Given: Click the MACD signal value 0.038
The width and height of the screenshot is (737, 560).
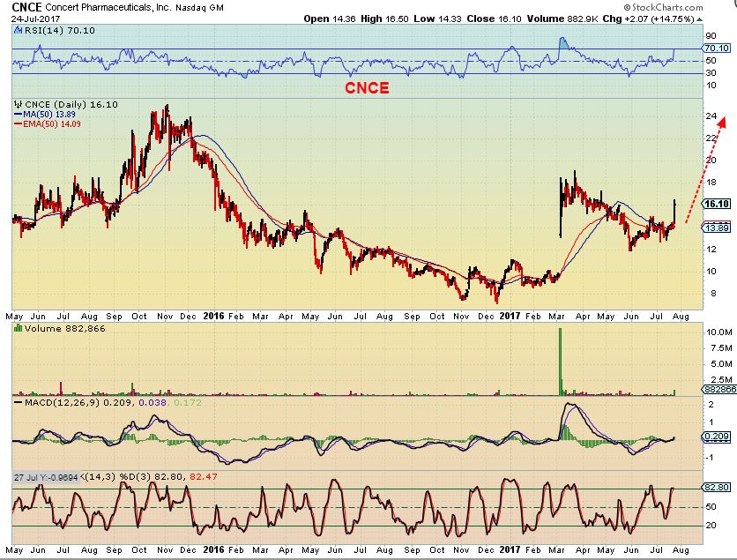Looking at the screenshot, I should tap(153, 402).
